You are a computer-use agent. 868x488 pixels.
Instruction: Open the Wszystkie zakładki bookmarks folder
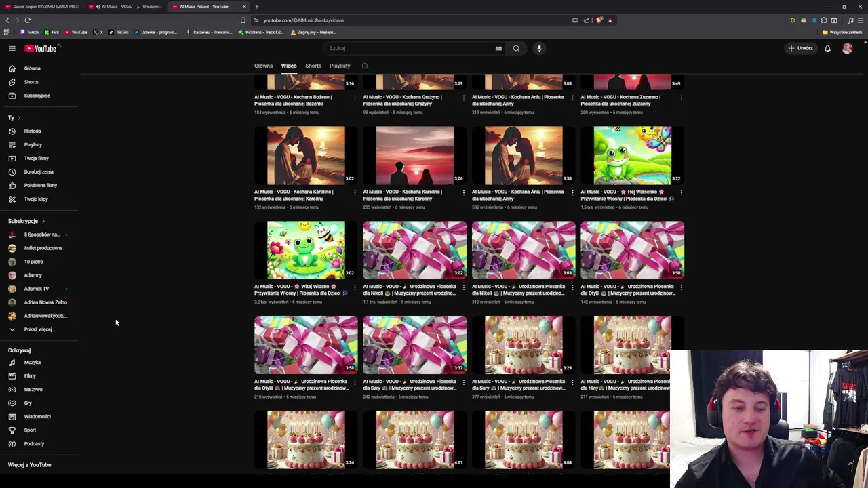point(843,32)
